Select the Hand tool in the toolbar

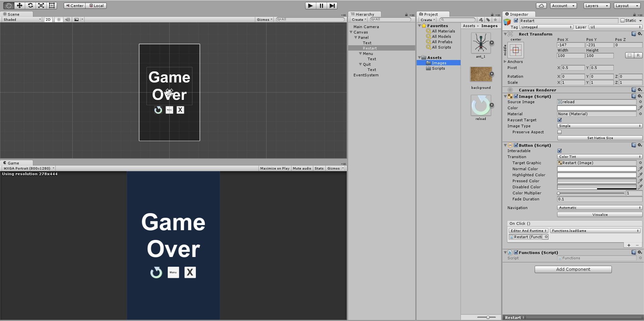point(8,5)
